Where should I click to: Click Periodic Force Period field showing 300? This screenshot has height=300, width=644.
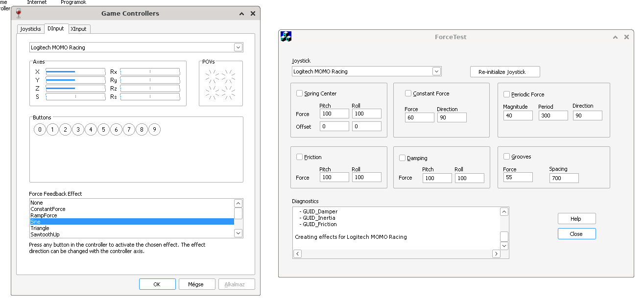553,115
